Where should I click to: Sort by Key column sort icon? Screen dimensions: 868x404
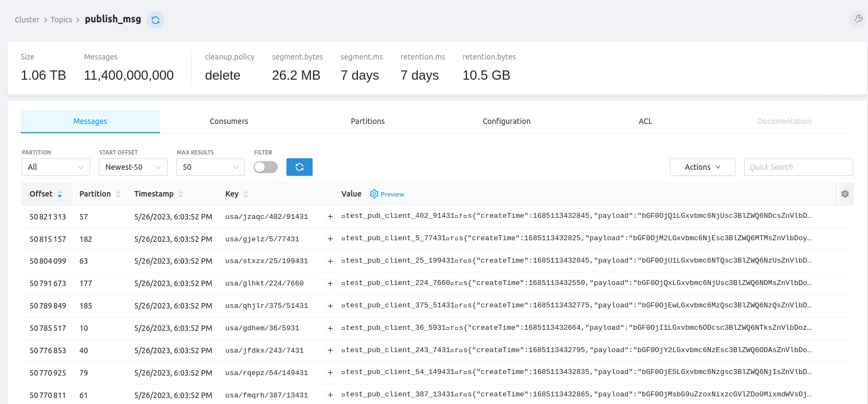[246, 194]
